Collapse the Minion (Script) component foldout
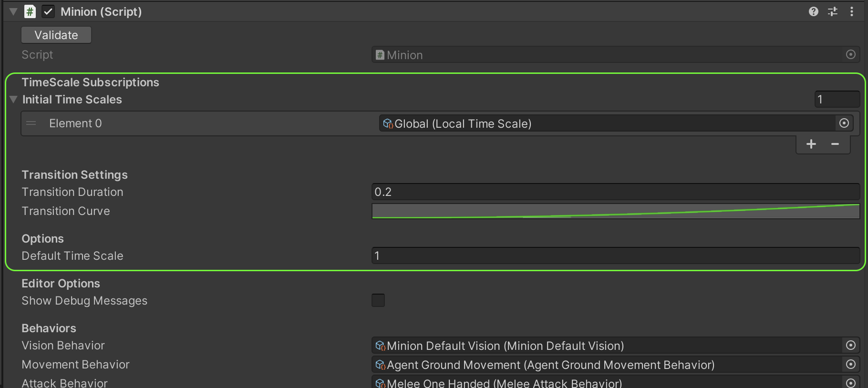The image size is (868, 388). [x=13, y=12]
